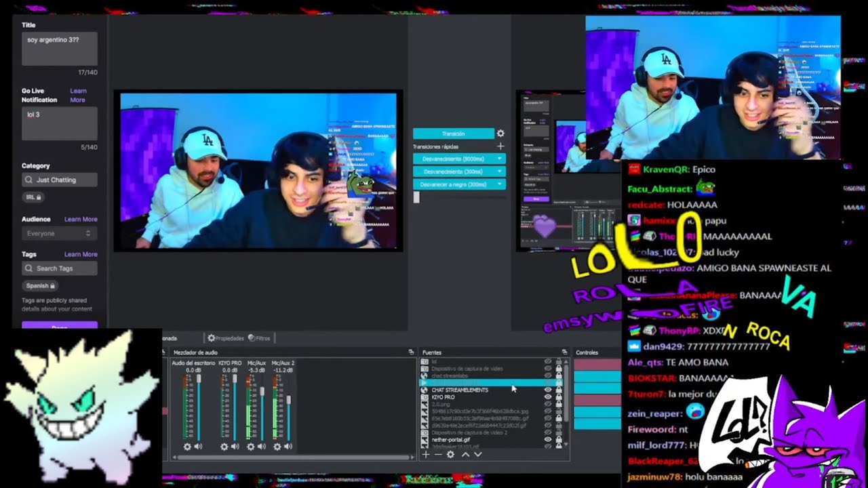Open KIYO PRO audio settings gear

coord(224,447)
